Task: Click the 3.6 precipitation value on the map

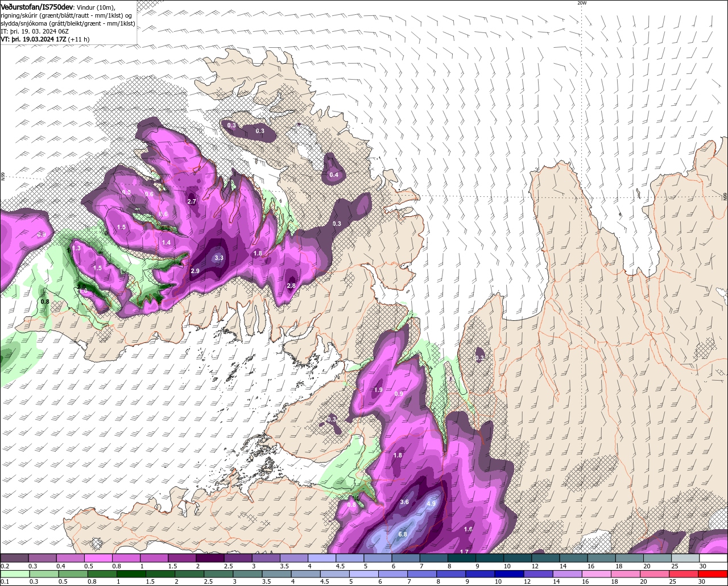Action: 404,502
